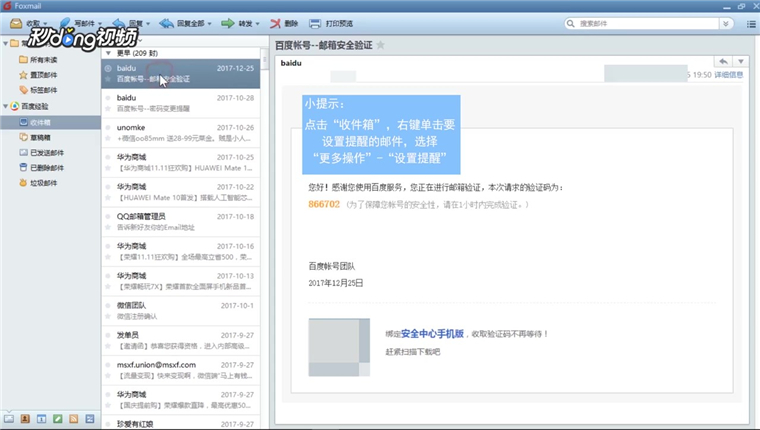Viewport: 760px width, 430px height.
Task: Click the magnifier icon in search box
Action: (571, 23)
